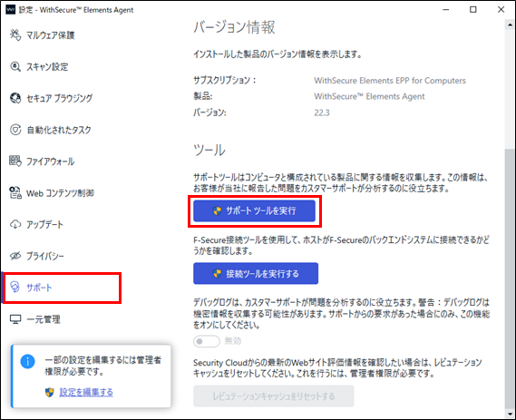
Task: Go to プライバシー section
Action: (45, 256)
